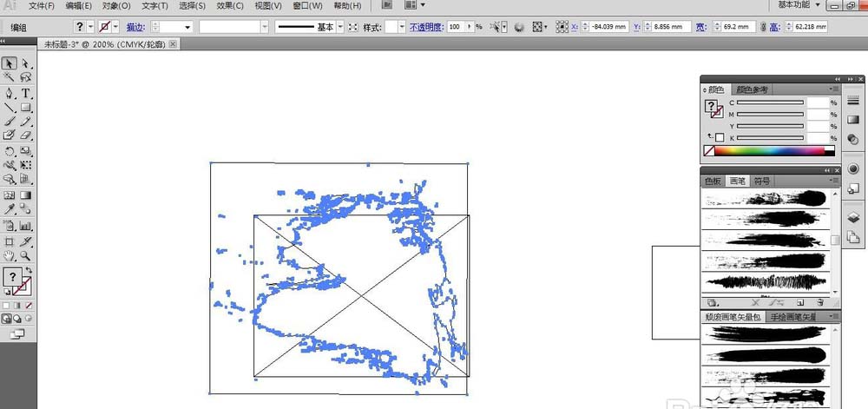Delete brush via trash icon in Brushes panel
This screenshot has height=409, width=868.
click(x=820, y=303)
